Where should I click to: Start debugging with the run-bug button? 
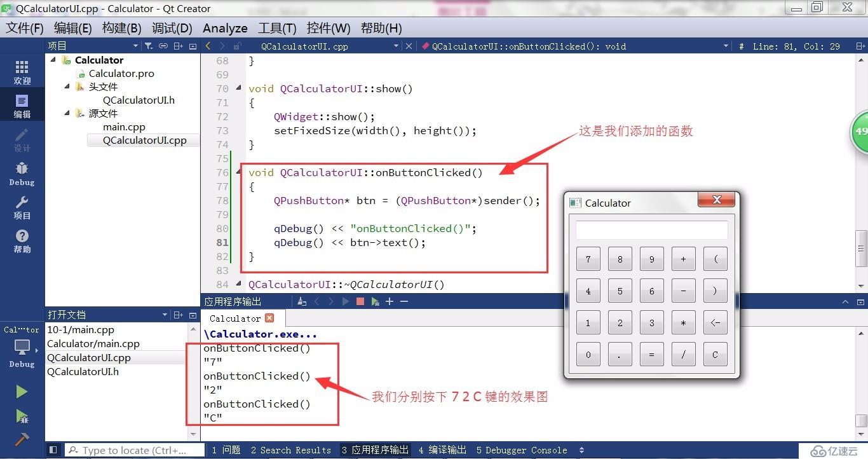tap(22, 416)
